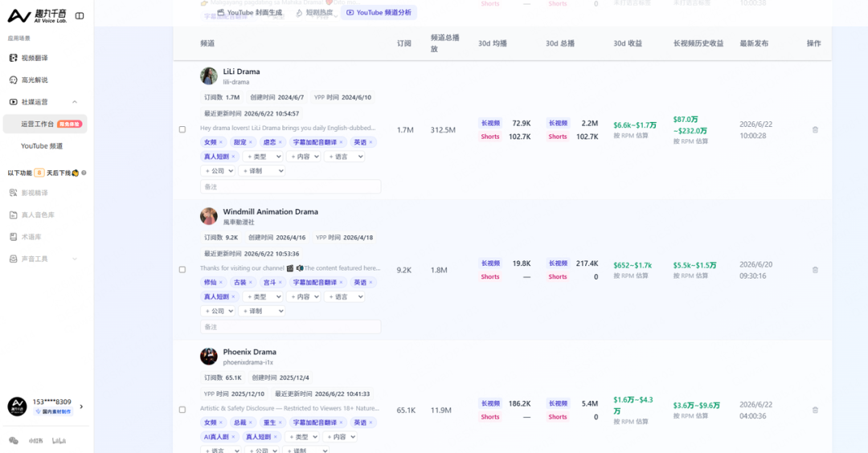Click the 备注 note field for LiLi Drama
Image resolution: width=868 pixels, height=453 pixels.
click(291, 186)
